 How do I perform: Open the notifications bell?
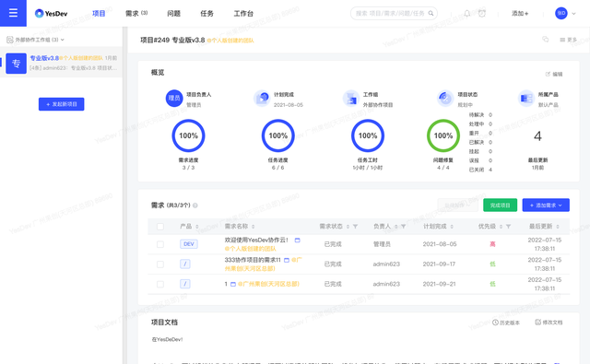467,14
